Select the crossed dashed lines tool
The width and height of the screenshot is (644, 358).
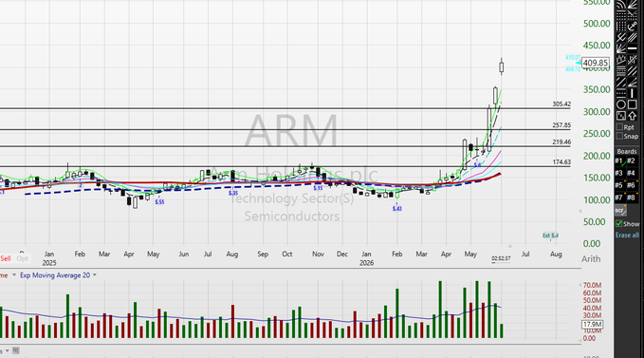click(632, 60)
